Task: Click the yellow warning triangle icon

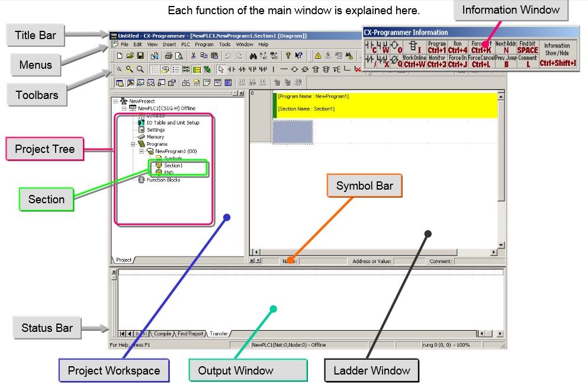Action: point(318,56)
